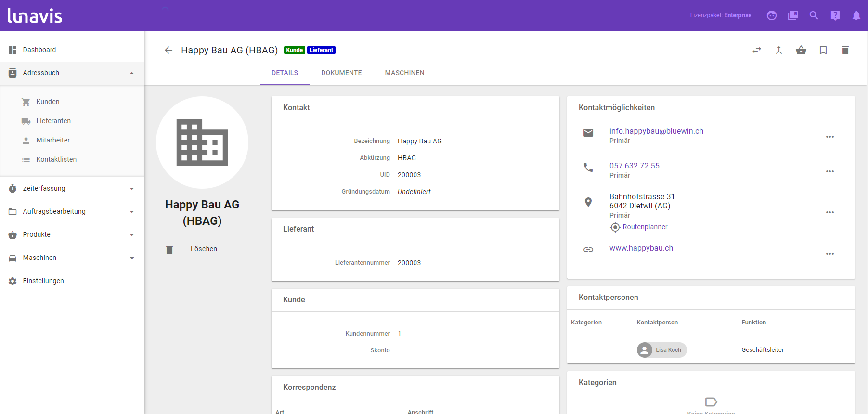
Task: Click the back arrow beside Happy Bau AG
Action: 168,50
